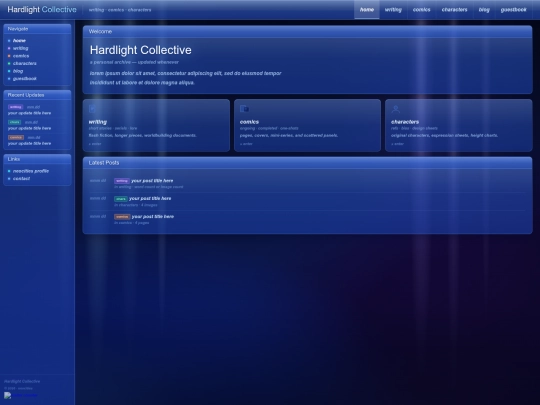Select blog in the Navigate sidebar list

click(x=18, y=71)
